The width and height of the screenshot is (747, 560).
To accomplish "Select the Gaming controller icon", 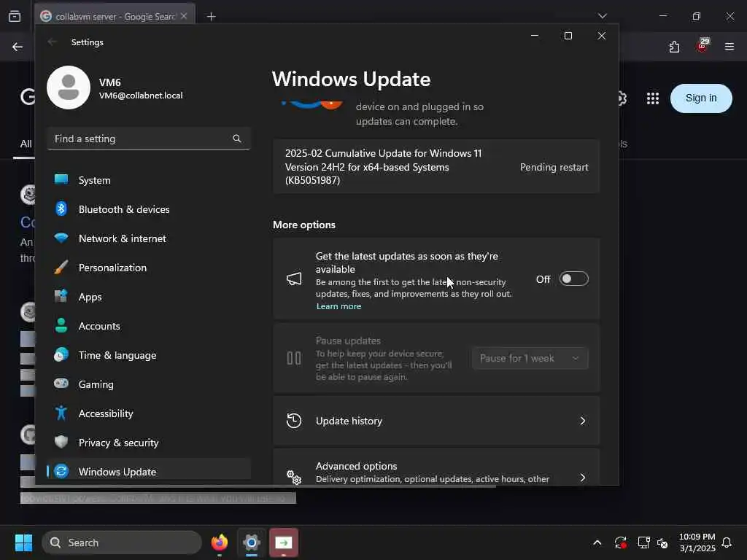I will tap(61, 384).
